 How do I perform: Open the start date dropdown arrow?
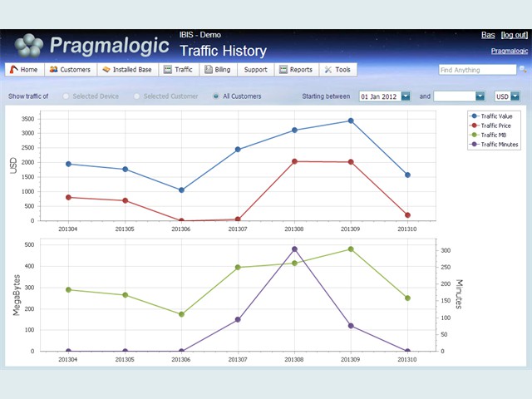(406, 96)
